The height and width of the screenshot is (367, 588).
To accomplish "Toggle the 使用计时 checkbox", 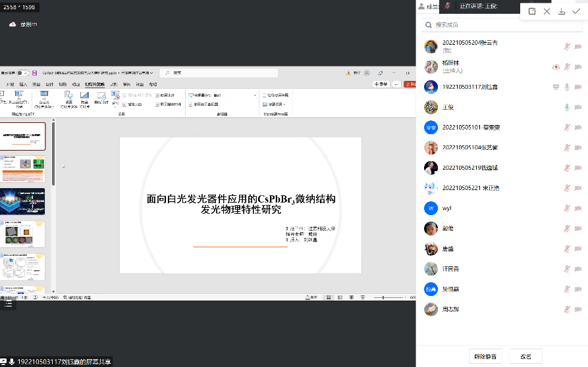I will point(157,95).
